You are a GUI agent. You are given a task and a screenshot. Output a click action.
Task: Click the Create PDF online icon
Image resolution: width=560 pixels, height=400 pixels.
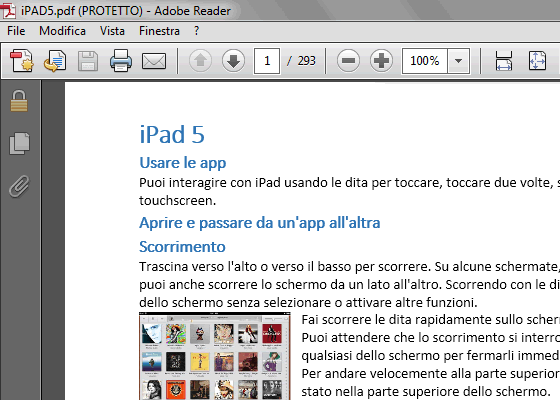(22, 61)
